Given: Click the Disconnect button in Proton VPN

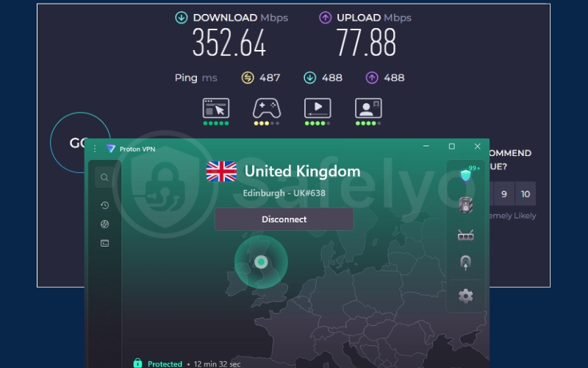Looking at the screenshot, I should (284, 219).
